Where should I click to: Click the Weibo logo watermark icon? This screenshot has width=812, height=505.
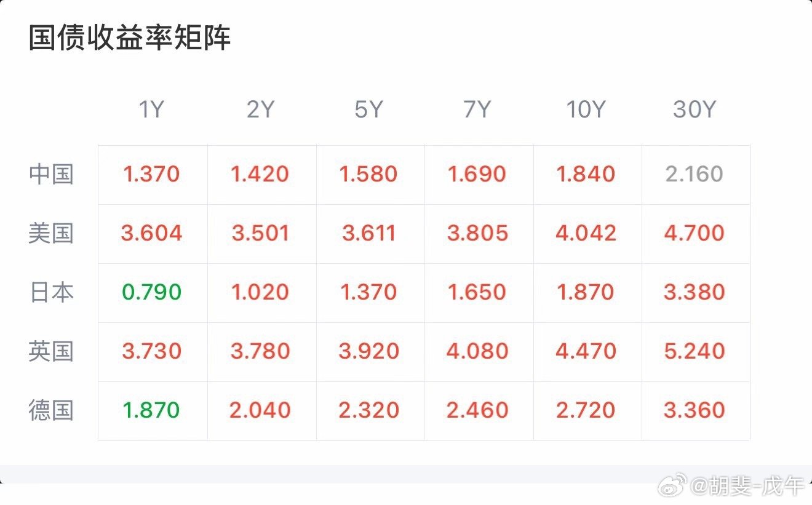pos(674,486)
